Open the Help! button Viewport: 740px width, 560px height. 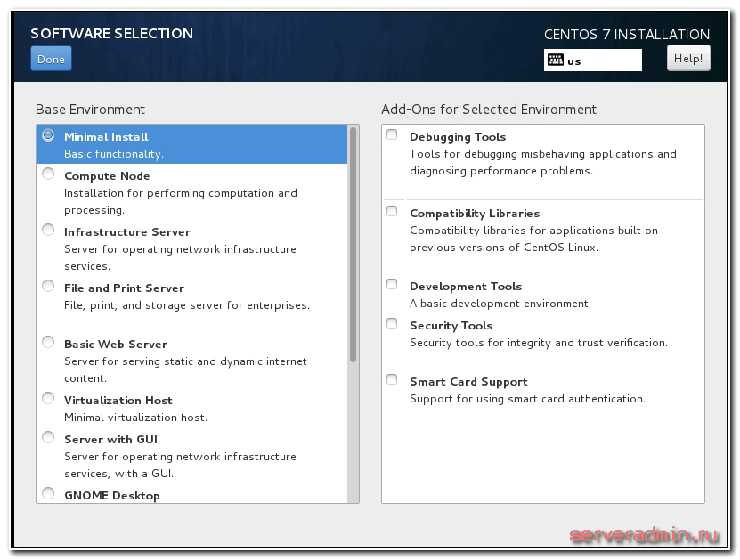[x=688, y=59]
